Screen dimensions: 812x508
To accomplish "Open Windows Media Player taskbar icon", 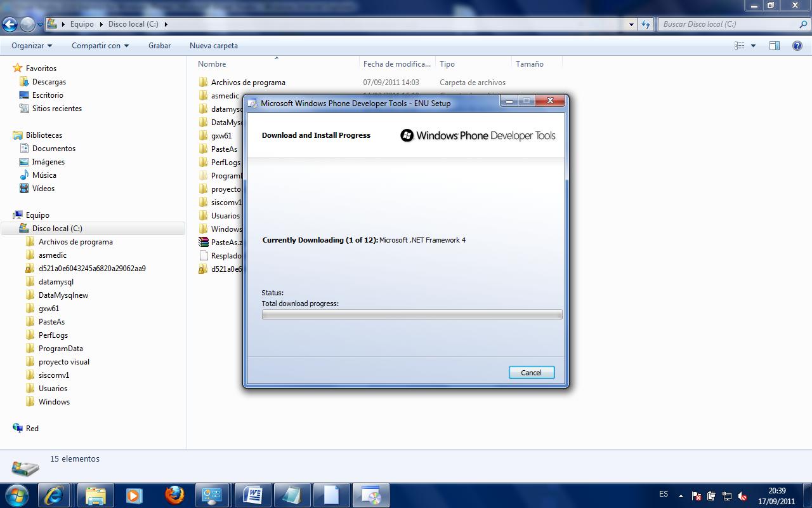I will (x=134, y=495).
